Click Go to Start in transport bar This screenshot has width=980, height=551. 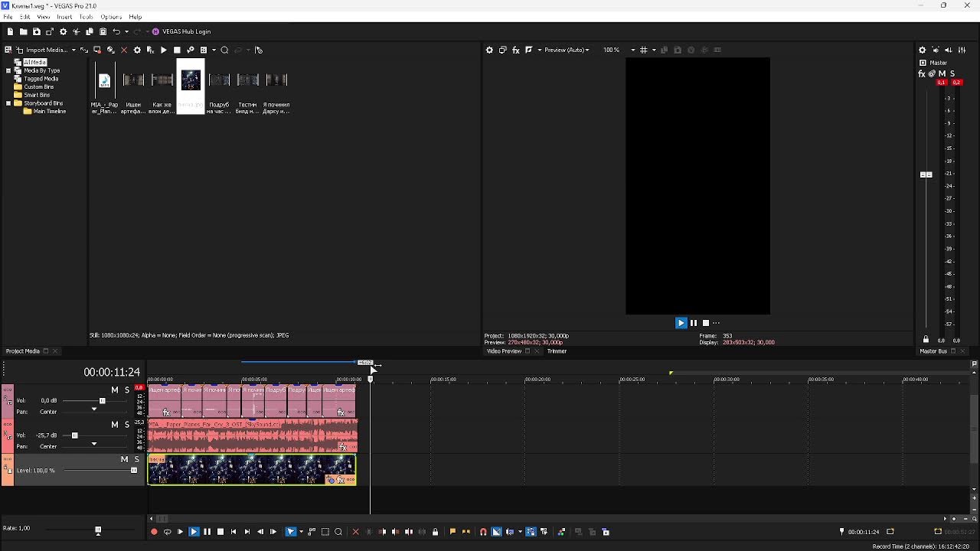pos(234,532)
